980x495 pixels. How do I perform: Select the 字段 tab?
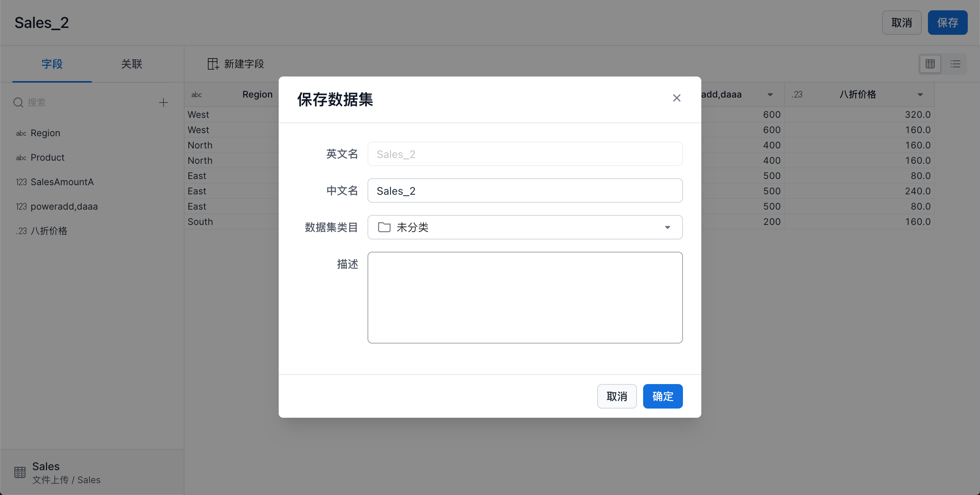(x=52, y=64)
